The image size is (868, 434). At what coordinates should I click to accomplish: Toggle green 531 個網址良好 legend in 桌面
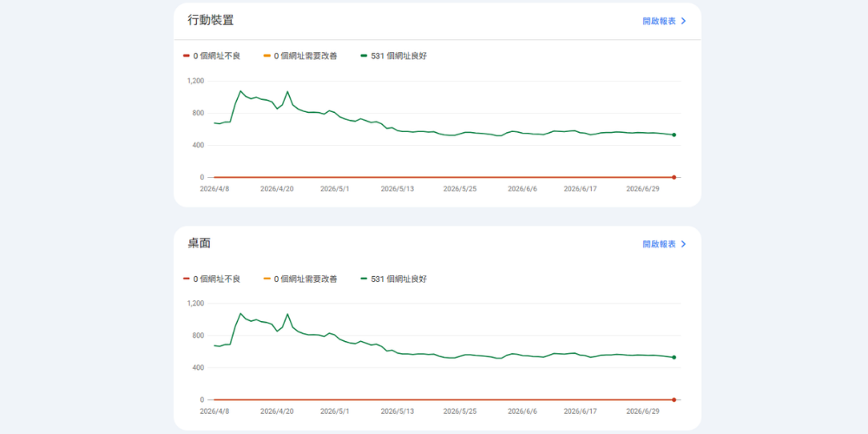[393, 279]
